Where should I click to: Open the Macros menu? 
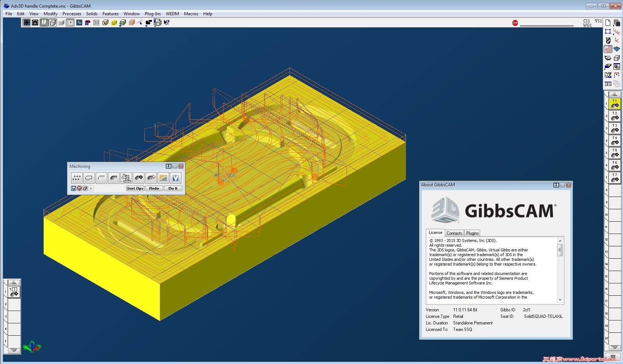point(191,14)
